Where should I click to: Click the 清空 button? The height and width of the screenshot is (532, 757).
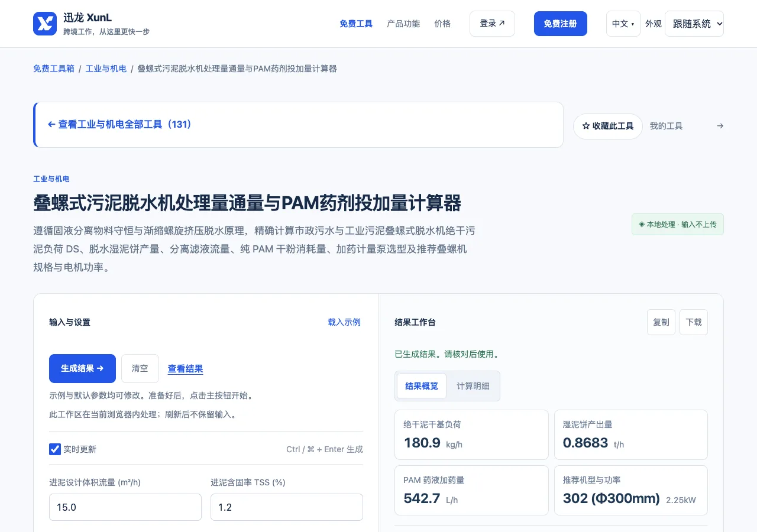pyautogui.click(x=140, y=368)
